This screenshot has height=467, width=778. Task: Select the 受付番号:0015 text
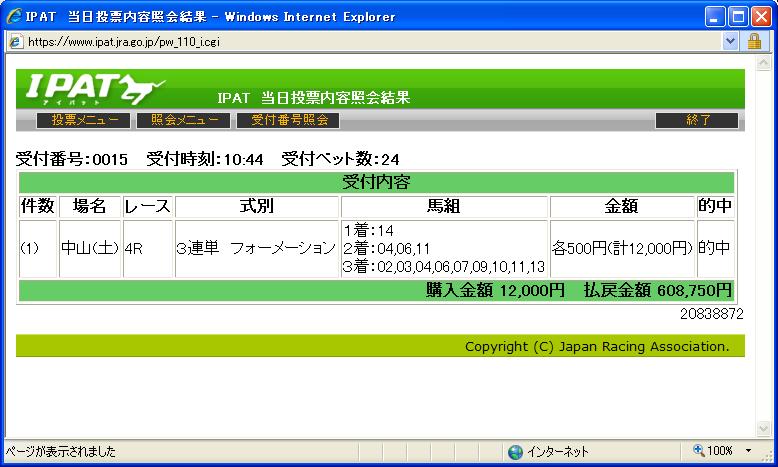71,159
